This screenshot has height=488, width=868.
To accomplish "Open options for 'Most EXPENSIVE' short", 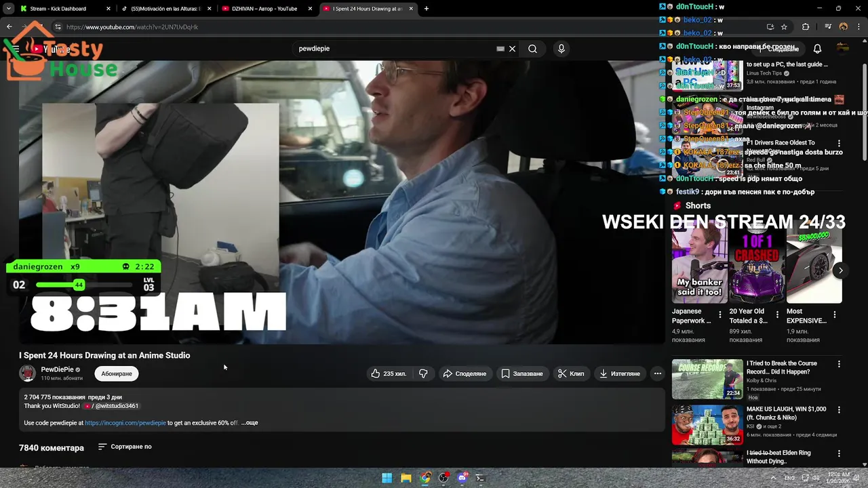I will pyautogui.click(x=835, y=314).
